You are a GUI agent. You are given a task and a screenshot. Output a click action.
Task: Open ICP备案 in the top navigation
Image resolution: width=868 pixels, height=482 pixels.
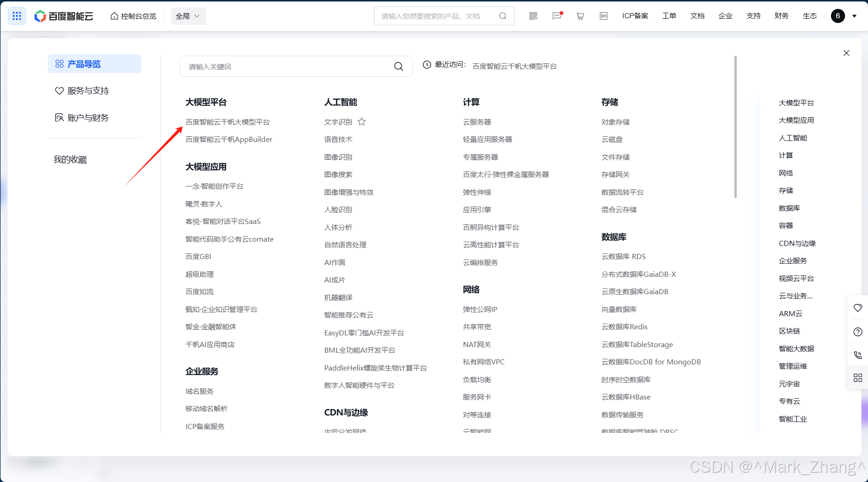coord(635,16)
